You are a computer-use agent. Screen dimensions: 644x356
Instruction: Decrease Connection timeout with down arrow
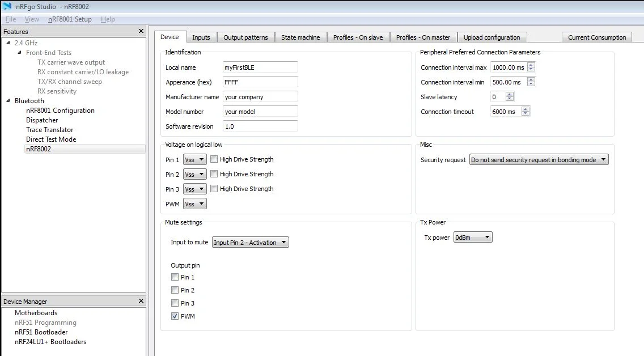click(526, 114)
